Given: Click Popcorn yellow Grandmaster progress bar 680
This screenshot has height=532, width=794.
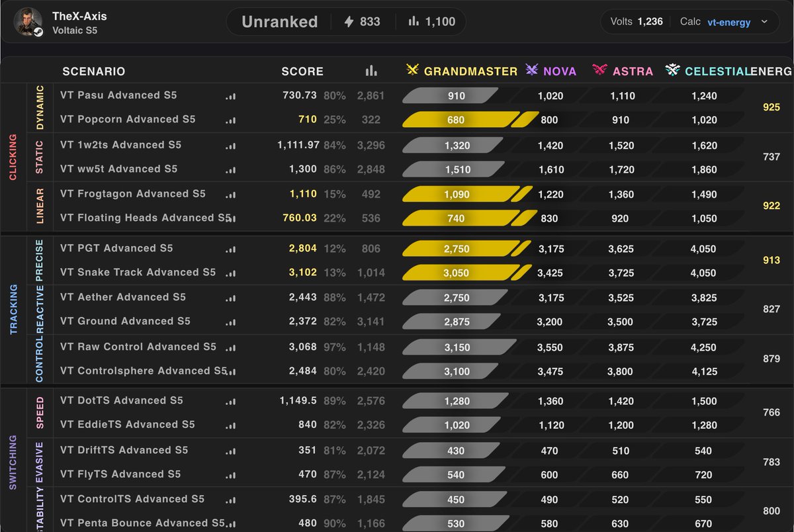Looking at the screenshot, I should (x=461, y=120).
